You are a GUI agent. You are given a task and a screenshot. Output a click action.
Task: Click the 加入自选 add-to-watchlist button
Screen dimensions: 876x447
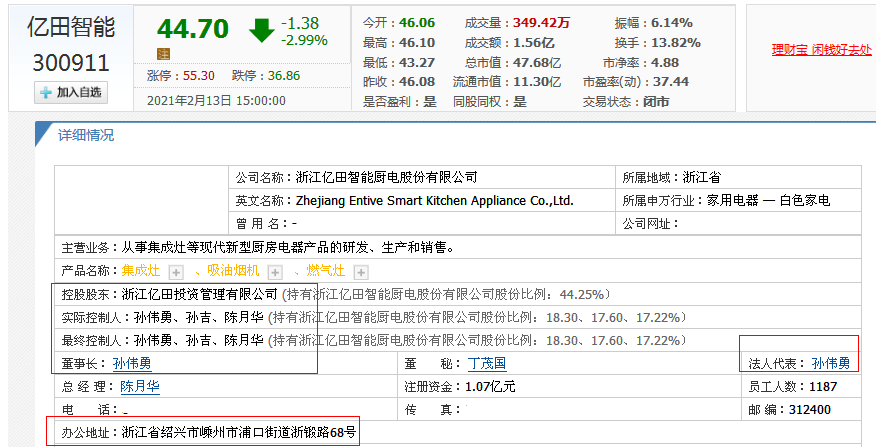tap(71, 92)
